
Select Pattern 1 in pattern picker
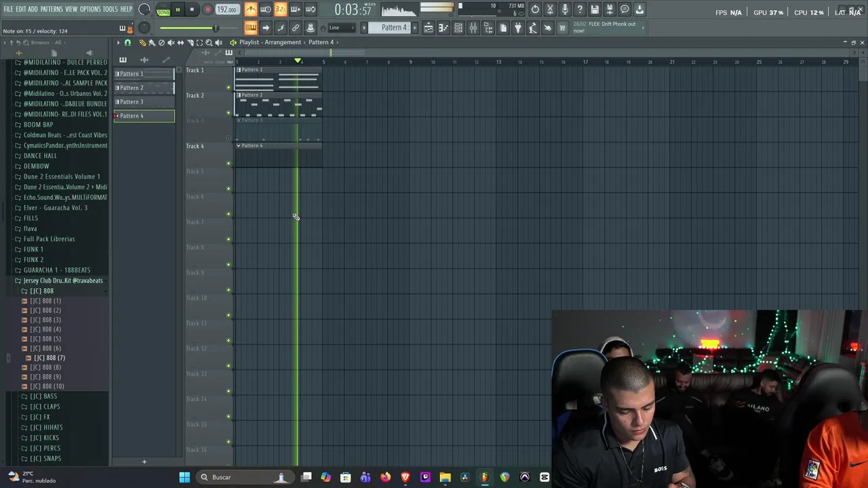[x=144, y=74]
